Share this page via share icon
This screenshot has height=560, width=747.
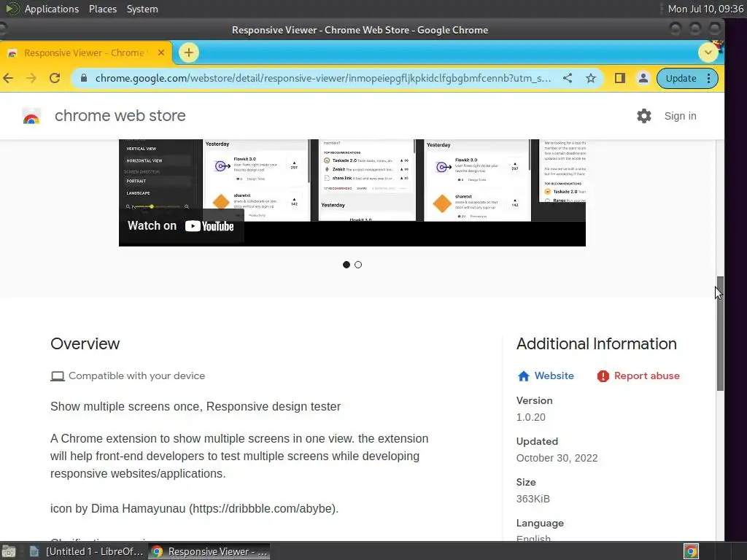point(568,78)
